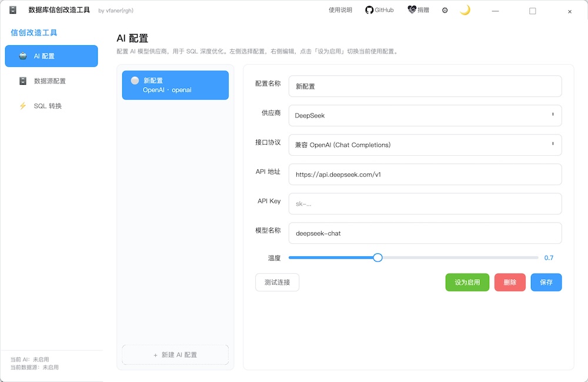Image resolution: width=588 pixels, height=382 pixels.
Task: Click the blue 保存 button
Action: click(x=546, y=282)
